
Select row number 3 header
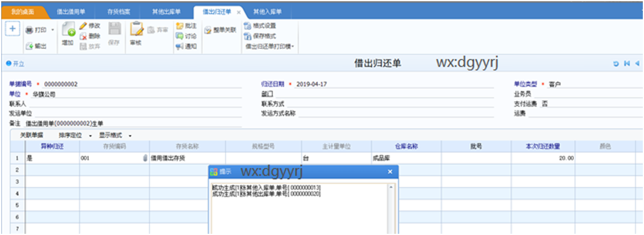[x=18, y=181]
